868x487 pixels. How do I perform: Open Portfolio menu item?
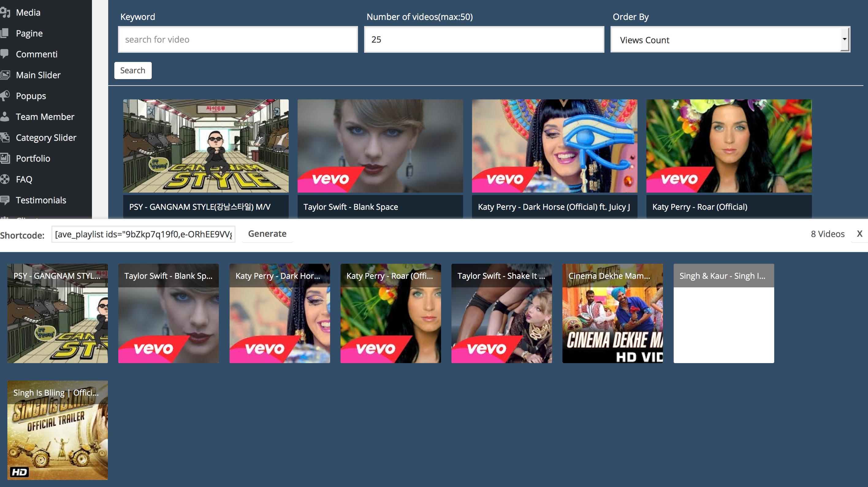tap(33, 159)
